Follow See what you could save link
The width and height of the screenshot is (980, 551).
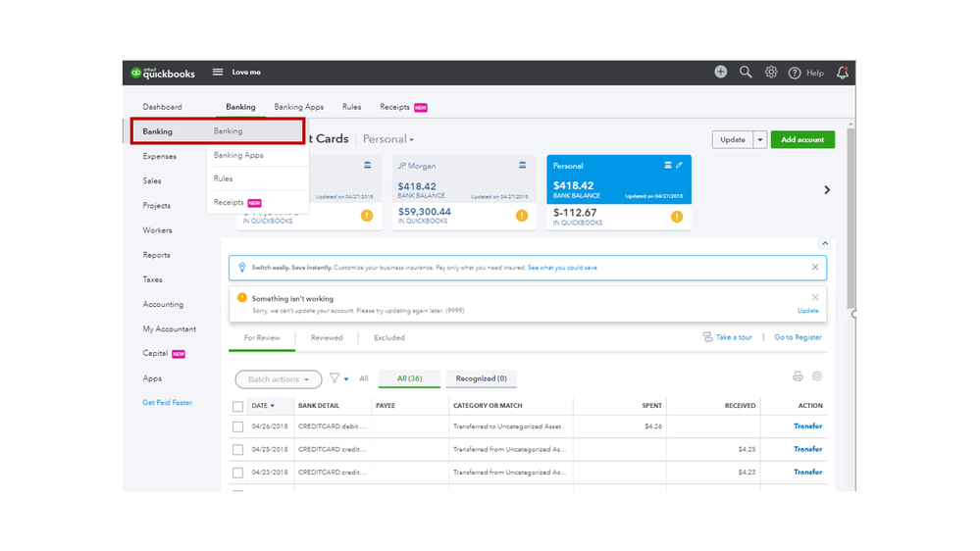(x=562, y=268)
